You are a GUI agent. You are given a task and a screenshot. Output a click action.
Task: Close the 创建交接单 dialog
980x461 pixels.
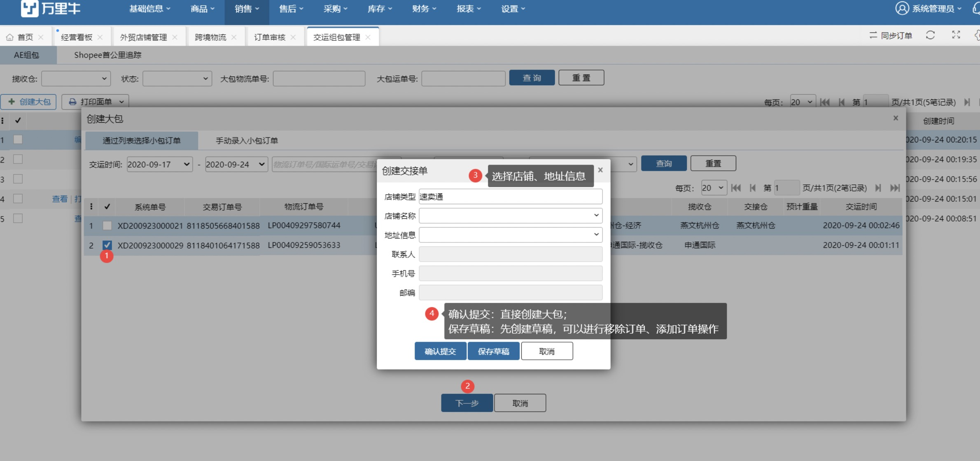click(x=600, y=170)
